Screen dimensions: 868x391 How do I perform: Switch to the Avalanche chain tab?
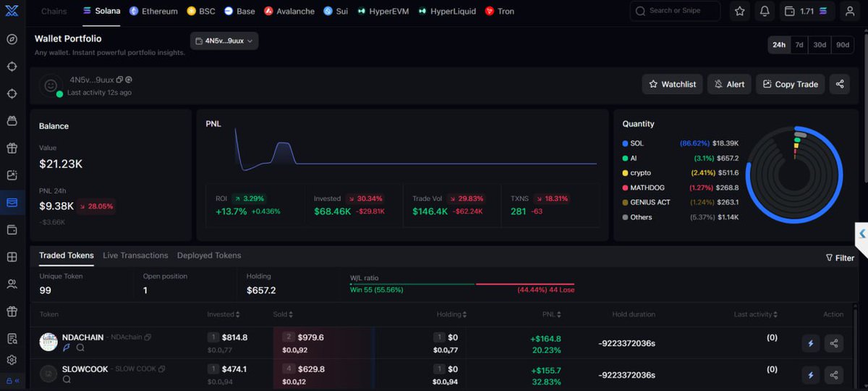pyautogui.click(x=289, y=11)
